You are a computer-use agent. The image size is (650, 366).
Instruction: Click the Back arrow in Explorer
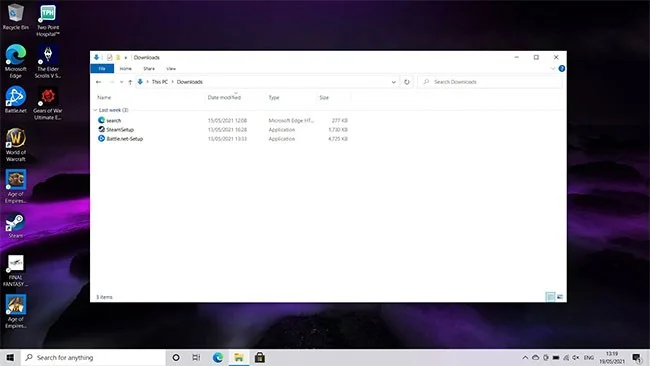coord(98,82)
